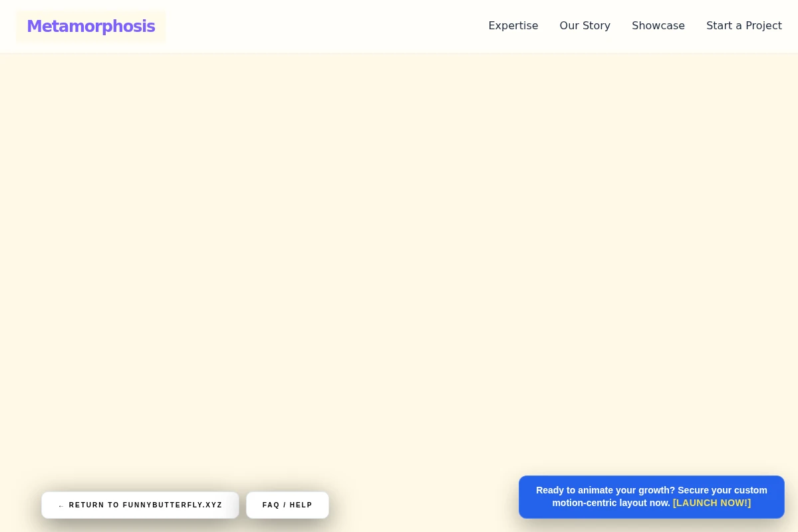Open the Metamorphosis logo link
The height and width of the screenshot is (532, 798).
coord(90,27)
